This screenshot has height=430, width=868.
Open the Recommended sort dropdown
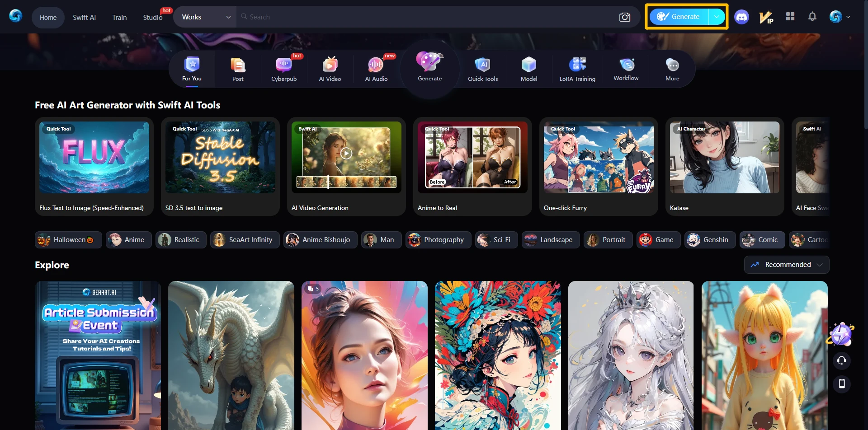[x=787, y=265]
